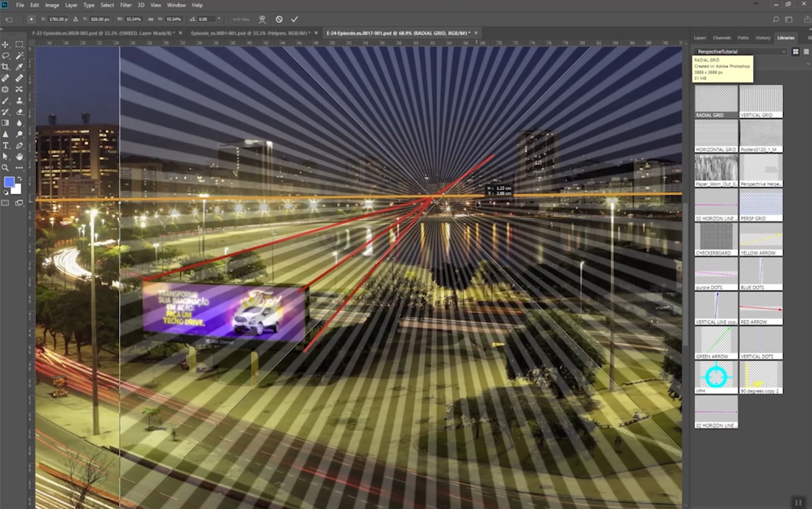The image size is (812, 509).
Task: Toggle warp mode in the options bar
Action: [262, 19]
